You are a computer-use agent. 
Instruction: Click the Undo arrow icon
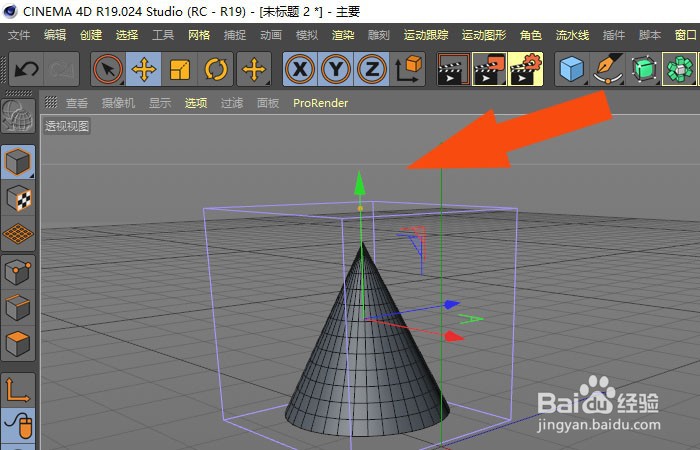[26, 69]
